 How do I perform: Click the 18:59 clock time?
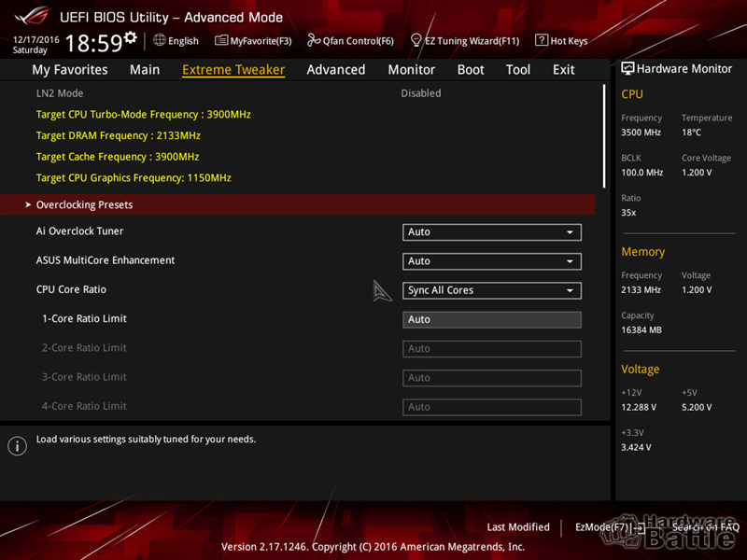(x=94, y=43)
